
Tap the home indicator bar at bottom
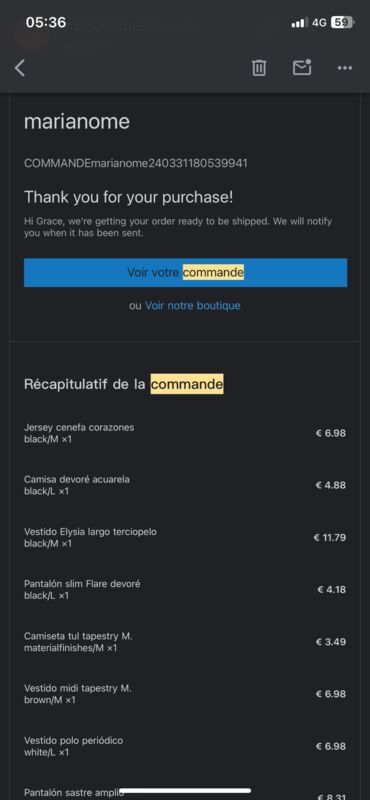(x=185, y=791)
